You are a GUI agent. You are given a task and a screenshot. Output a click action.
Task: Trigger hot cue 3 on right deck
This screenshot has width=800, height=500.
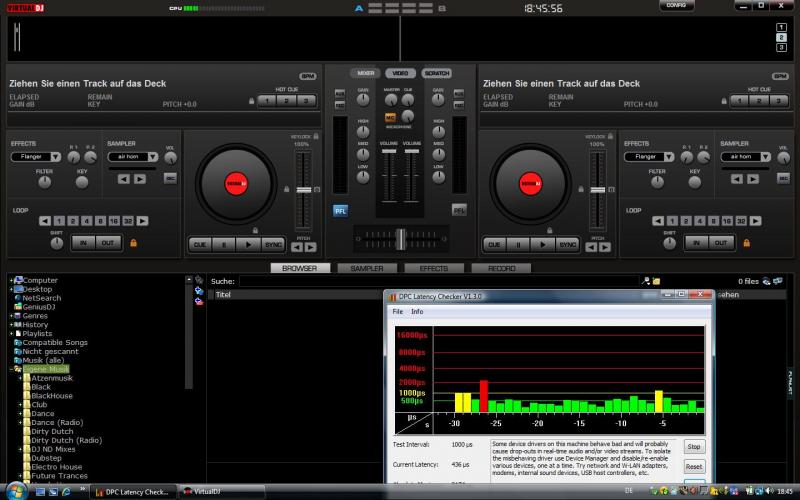779,101
